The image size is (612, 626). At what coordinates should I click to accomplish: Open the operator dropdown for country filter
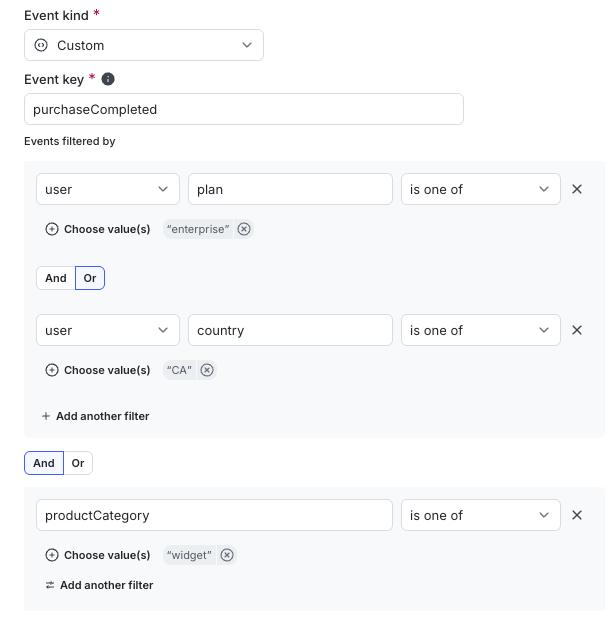click(x=480, y=330)
